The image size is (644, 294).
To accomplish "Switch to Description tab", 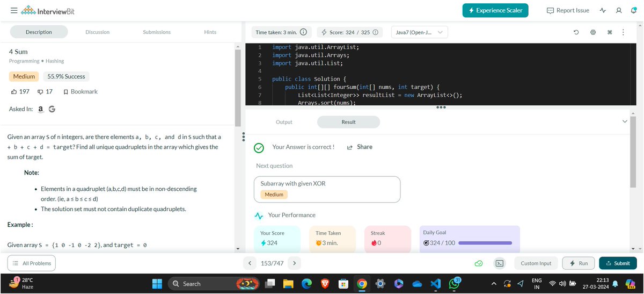I will tap(39, 32).
